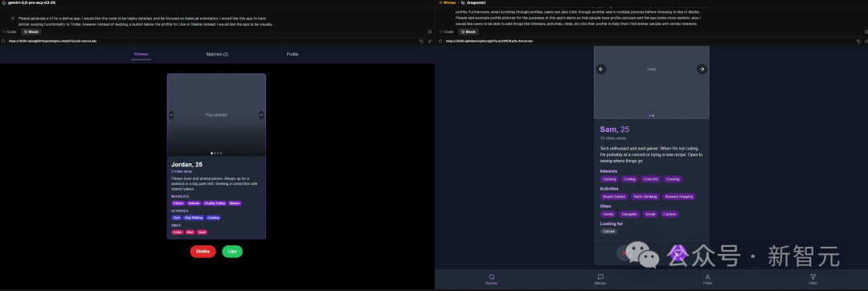Screen dimensions: 868x291
Task: Copy the left preview URL
Action: 421,41
